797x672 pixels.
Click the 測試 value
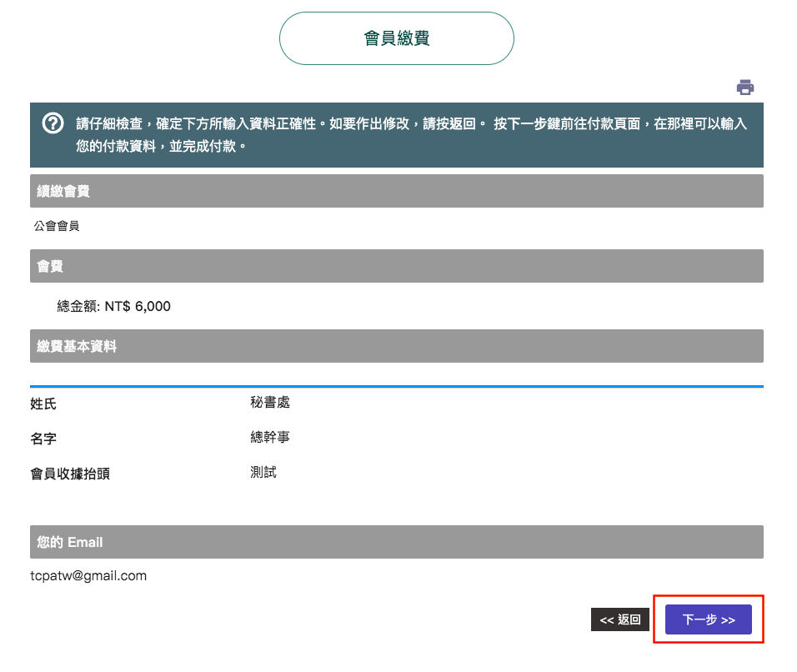[x=263, y=472]
